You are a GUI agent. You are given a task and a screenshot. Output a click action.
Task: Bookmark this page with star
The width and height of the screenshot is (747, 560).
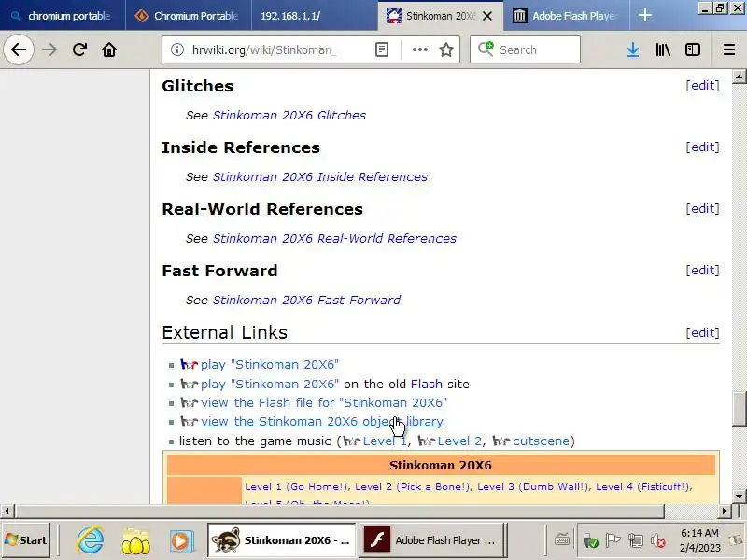[446, 49]
